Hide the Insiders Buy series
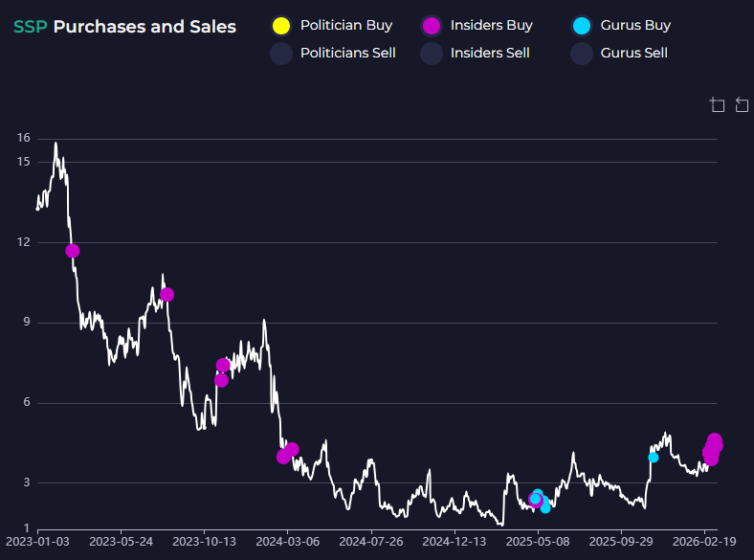 pyautogui.click(x=432, y=26)
